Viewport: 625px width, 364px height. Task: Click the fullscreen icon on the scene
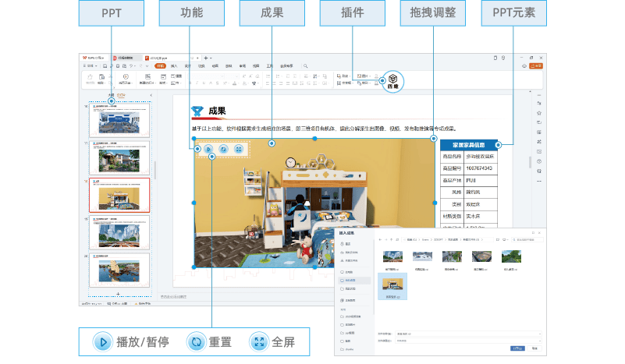pos(239,148)
